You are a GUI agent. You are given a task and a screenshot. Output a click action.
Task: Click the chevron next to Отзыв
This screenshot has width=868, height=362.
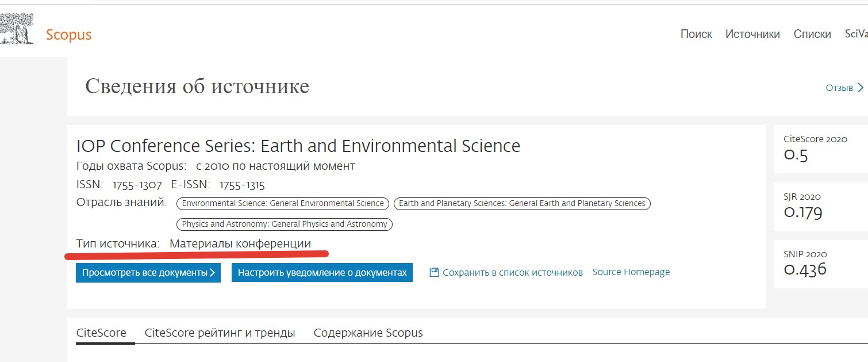point(861,88)
